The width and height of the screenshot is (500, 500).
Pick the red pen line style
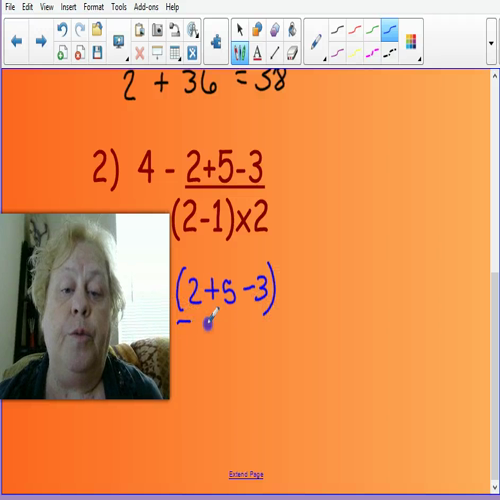point(355,30)
